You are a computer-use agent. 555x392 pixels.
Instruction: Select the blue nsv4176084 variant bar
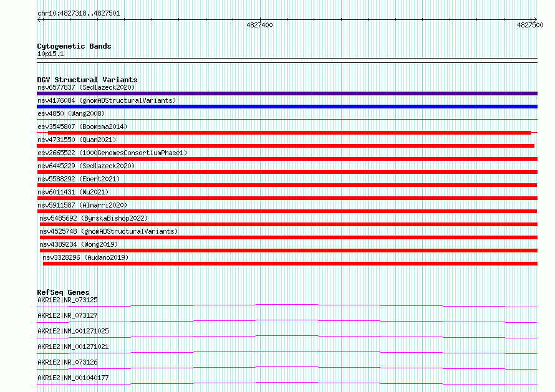coord(287,107)
